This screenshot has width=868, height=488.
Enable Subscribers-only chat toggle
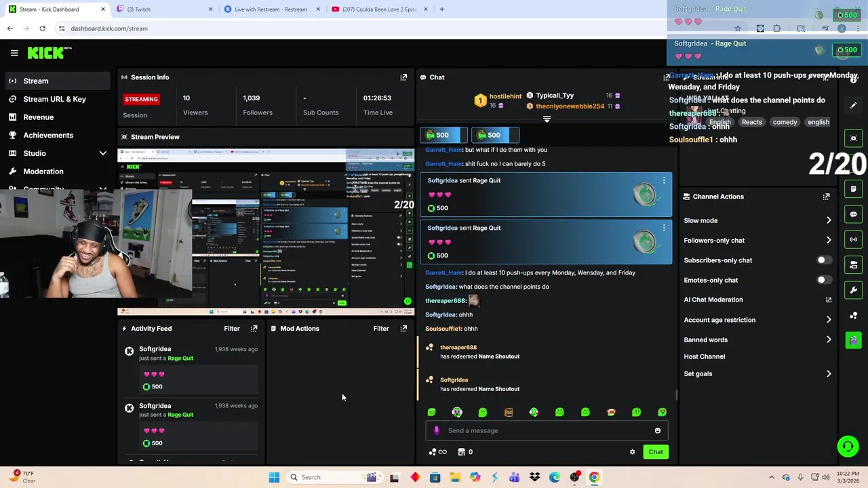pos(824,260)
